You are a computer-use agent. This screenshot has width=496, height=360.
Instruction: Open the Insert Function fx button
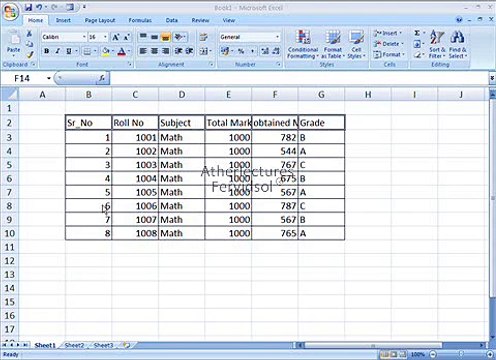click(x=102, y=78)
